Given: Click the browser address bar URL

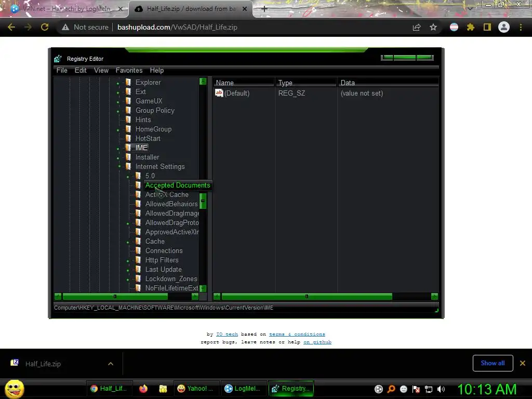Looking at the screenshot, I should pyautogui.click(x=177, y=27).
